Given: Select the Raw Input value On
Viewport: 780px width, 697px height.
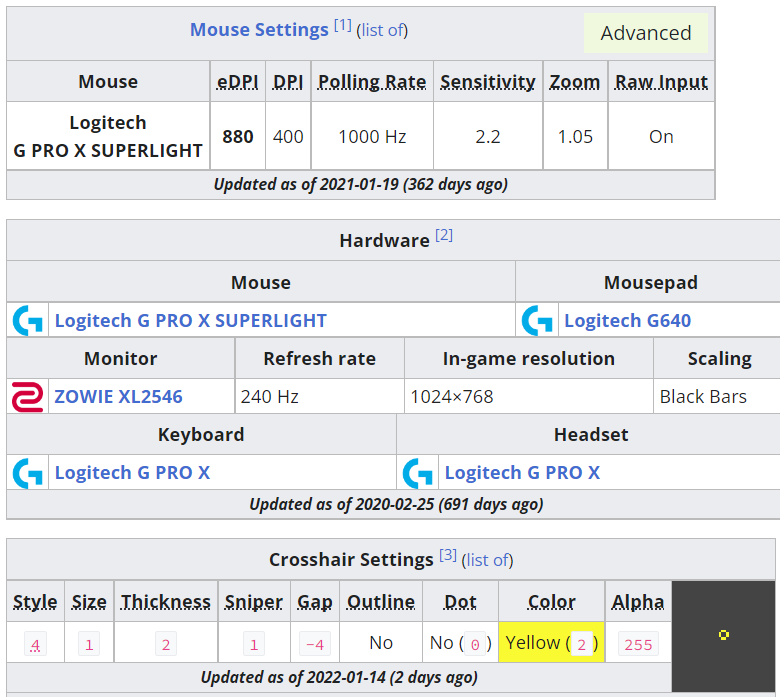Looking at the screenshot, I should pos(661,136).
